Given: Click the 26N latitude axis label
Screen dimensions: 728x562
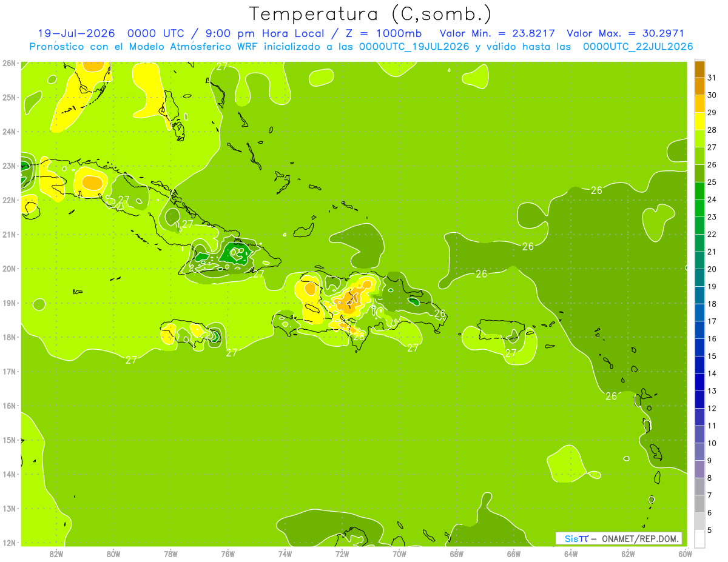Looking at the screenshot, I should (8, 63).
